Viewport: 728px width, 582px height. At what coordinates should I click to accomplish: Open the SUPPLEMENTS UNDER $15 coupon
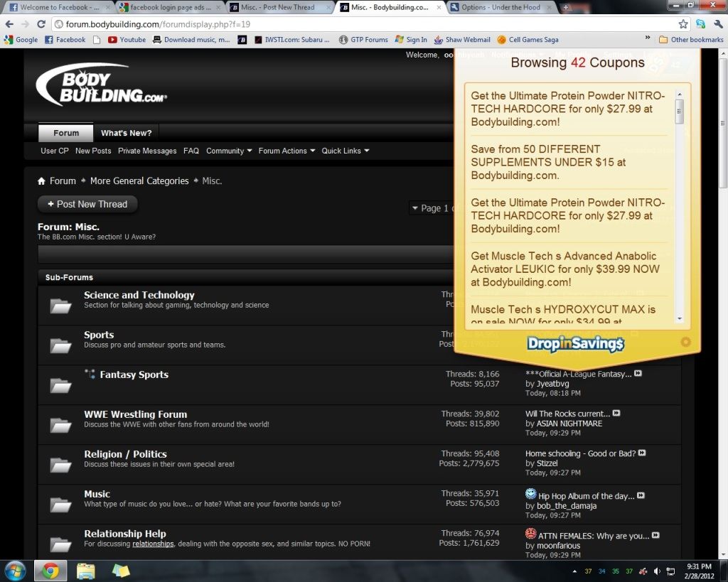(x=548, y=162)
